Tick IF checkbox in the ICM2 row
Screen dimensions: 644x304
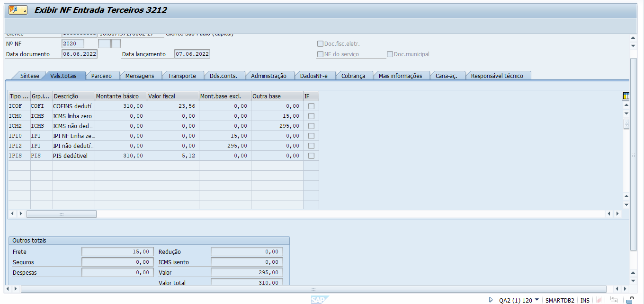pyautogui.click(x=311, y=126)
